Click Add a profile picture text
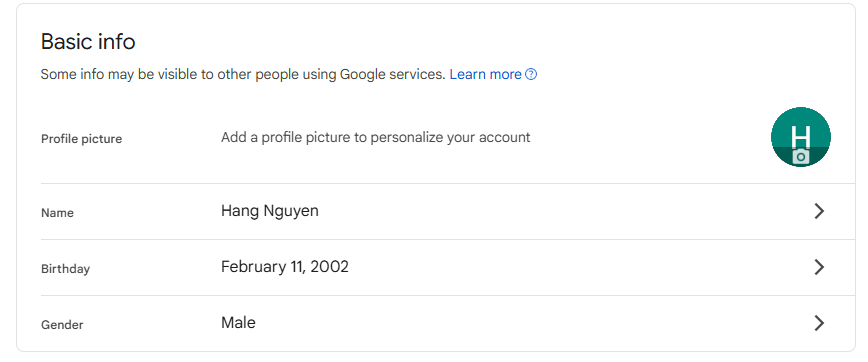The image size is (868, 362). tap(375, 137)
